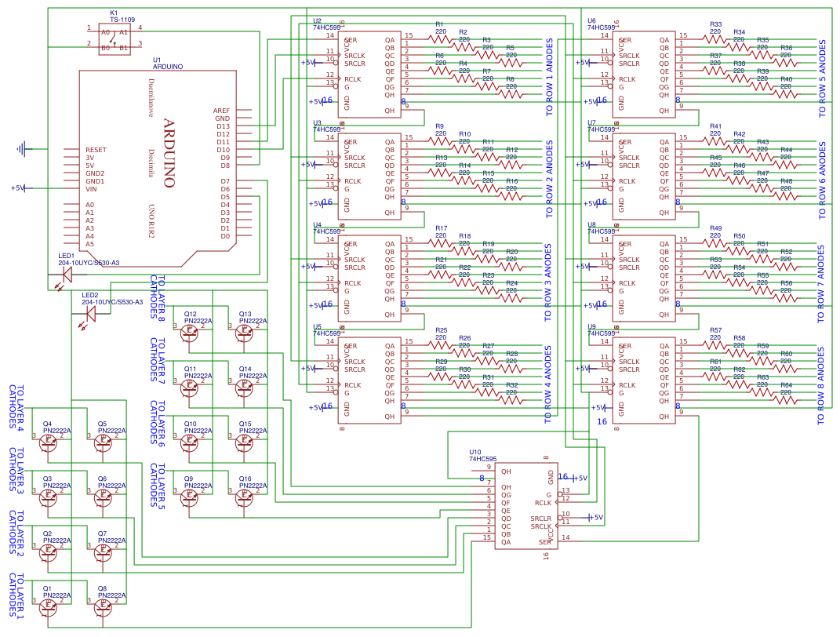Select the LED1 diode symbol
The image size is (840, 637).
67,274
